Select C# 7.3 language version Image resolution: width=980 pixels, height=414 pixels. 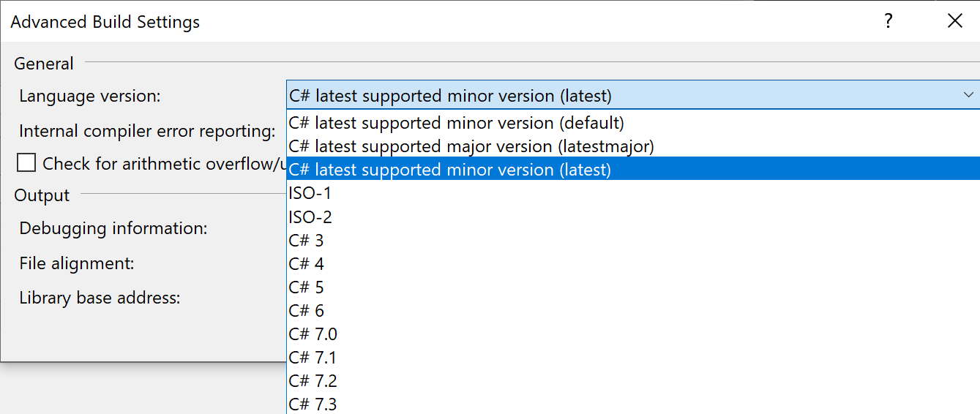point(313,404)
